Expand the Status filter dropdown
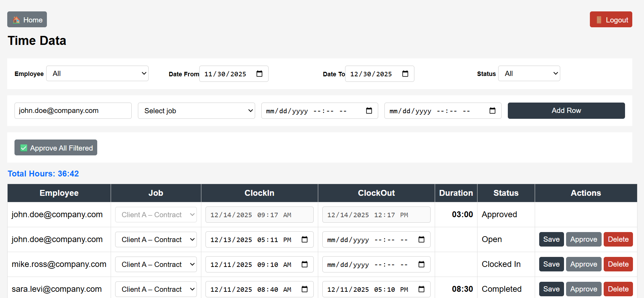644x298 pixels. [529, 74]
